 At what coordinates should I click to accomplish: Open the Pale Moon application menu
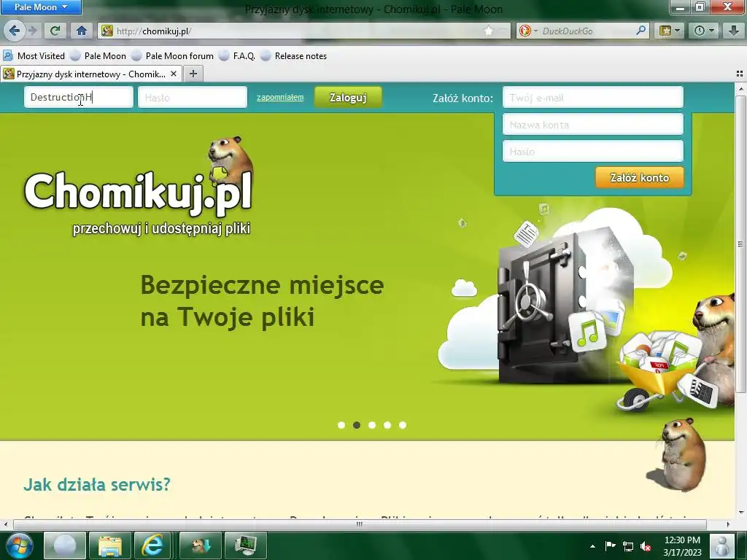point(41,7)
